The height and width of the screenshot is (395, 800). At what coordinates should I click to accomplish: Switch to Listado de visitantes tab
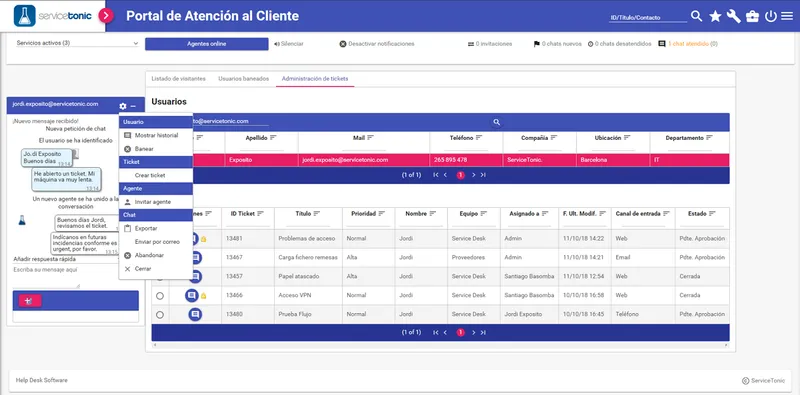tap(179, 79)
